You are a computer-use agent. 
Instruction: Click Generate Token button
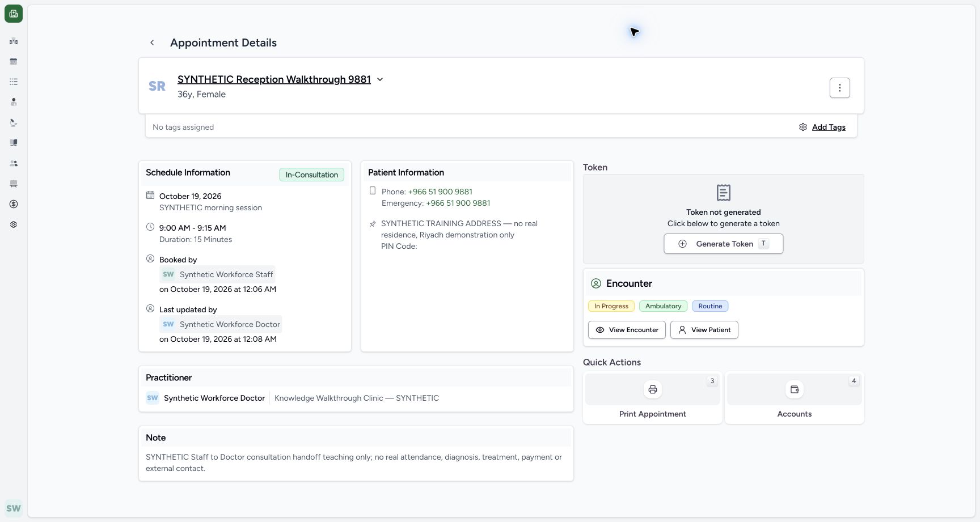tap(724, 244)
